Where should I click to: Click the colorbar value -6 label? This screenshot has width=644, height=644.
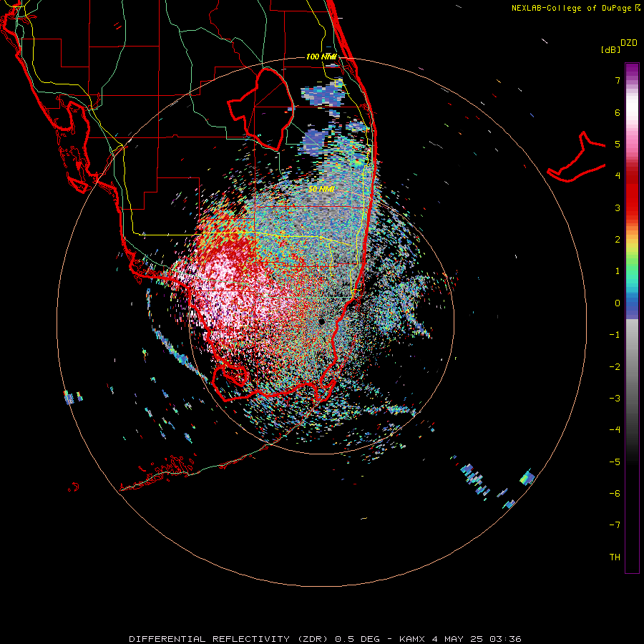point(615,493)
